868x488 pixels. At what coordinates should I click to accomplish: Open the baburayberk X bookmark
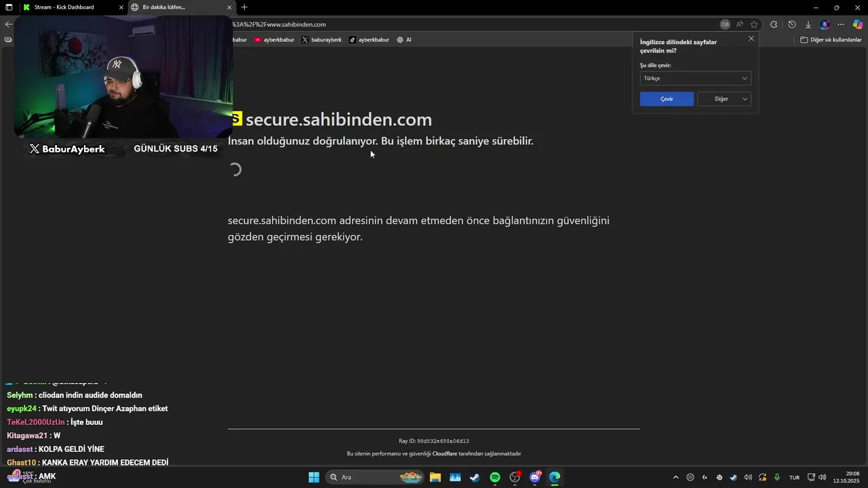[321, 40]
